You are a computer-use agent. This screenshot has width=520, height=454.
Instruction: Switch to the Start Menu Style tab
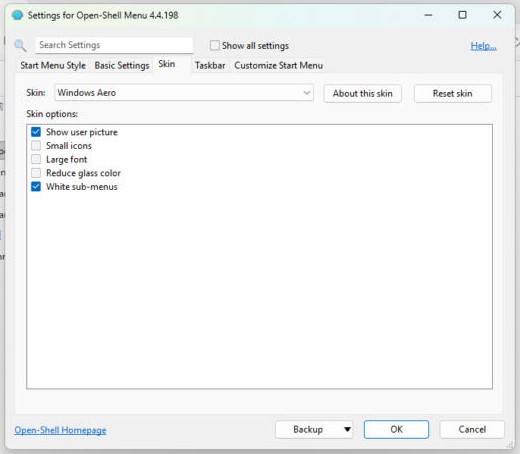[53, 65]
